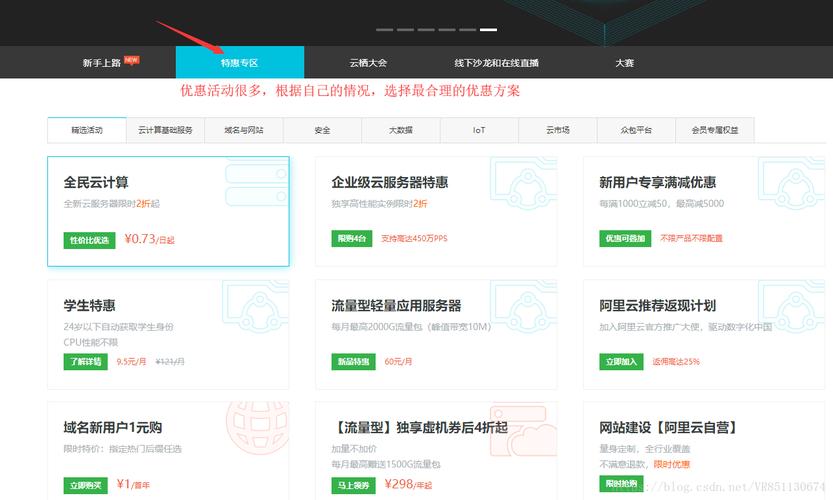Click the server-stack icon on 全民云计算 card
The height and width of the screenshot is (500, 833).
coord(257,183)
